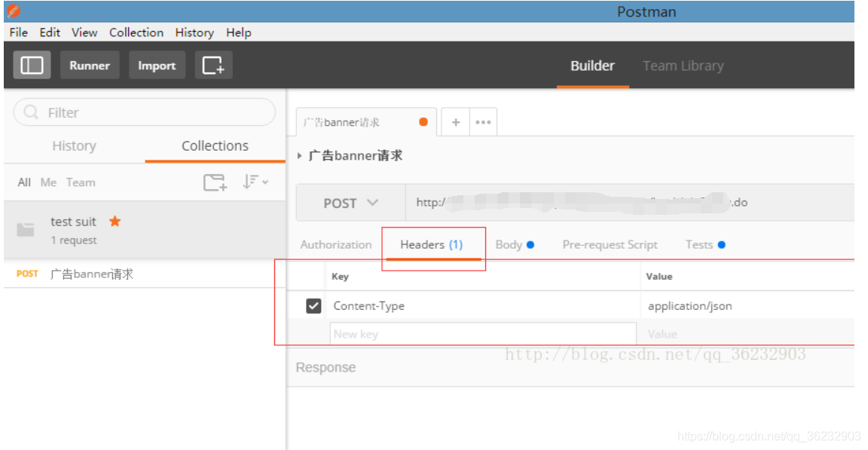868x450 pixels.
Task: Open the Help menu
Action: [239, 32]
